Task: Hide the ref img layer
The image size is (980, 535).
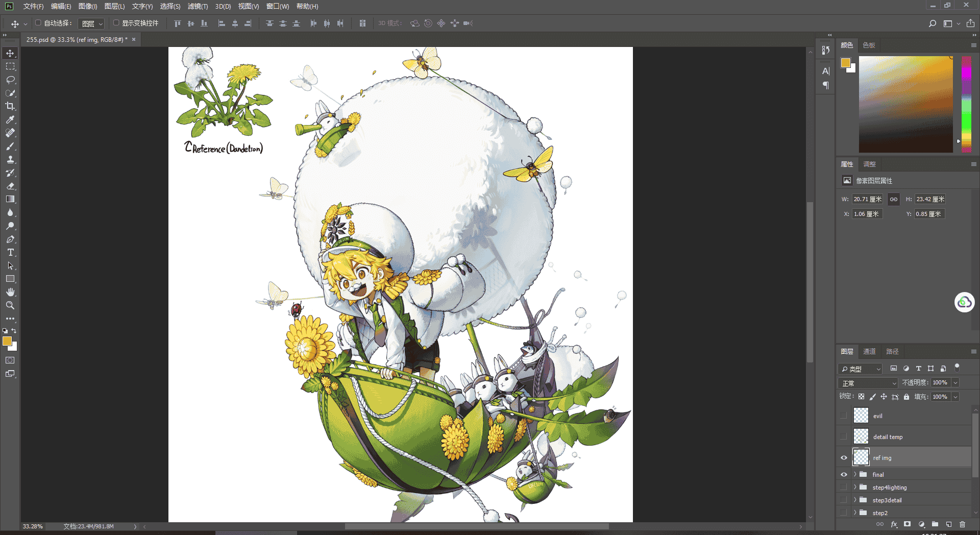Action: click(844, 458)
